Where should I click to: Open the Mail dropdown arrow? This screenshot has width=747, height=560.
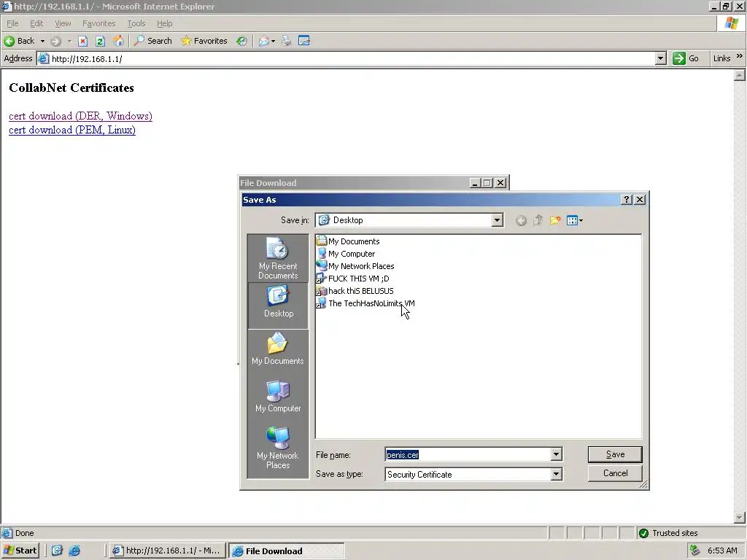coord(273,41)
